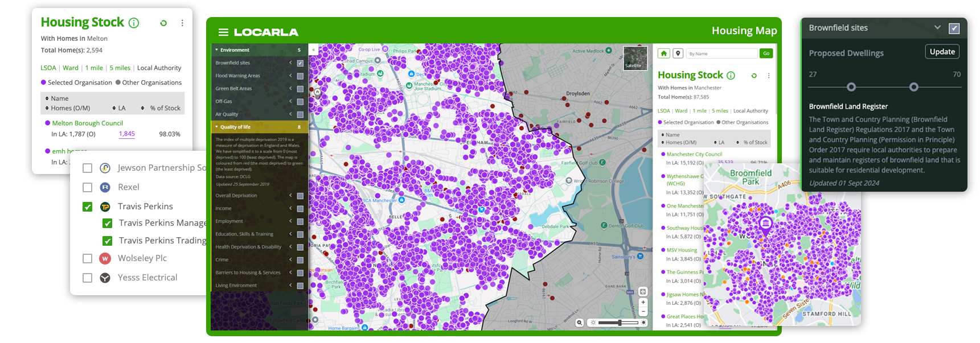Select 5 miles filter in Melton card

tap(120, 68)
